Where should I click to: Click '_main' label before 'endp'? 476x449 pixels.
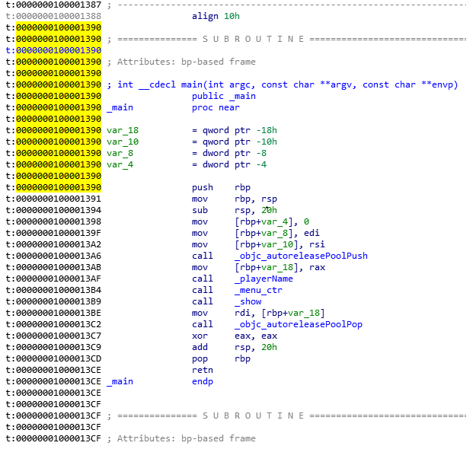tap(120, 381)
